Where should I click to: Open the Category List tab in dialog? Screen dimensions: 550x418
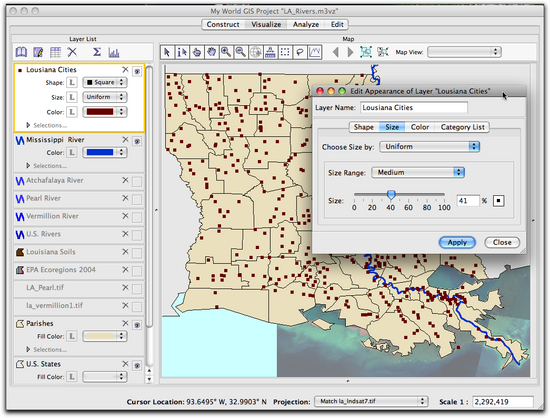point(462,127)
